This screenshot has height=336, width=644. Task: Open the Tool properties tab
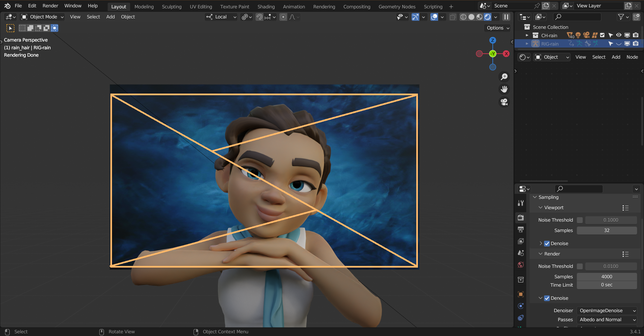521,203
